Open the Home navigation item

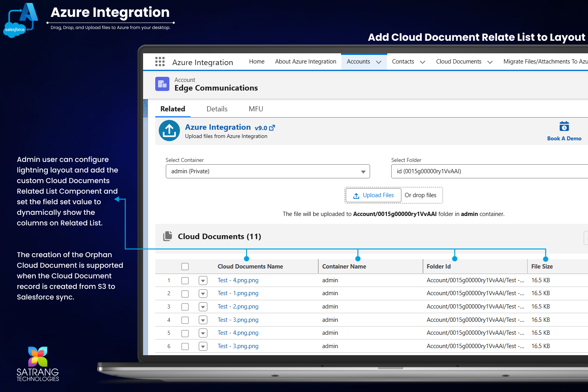256,62
